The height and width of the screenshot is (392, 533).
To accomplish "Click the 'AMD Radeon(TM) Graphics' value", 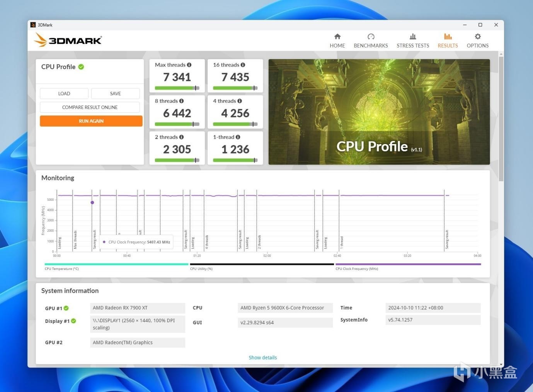I will (138, 343).
